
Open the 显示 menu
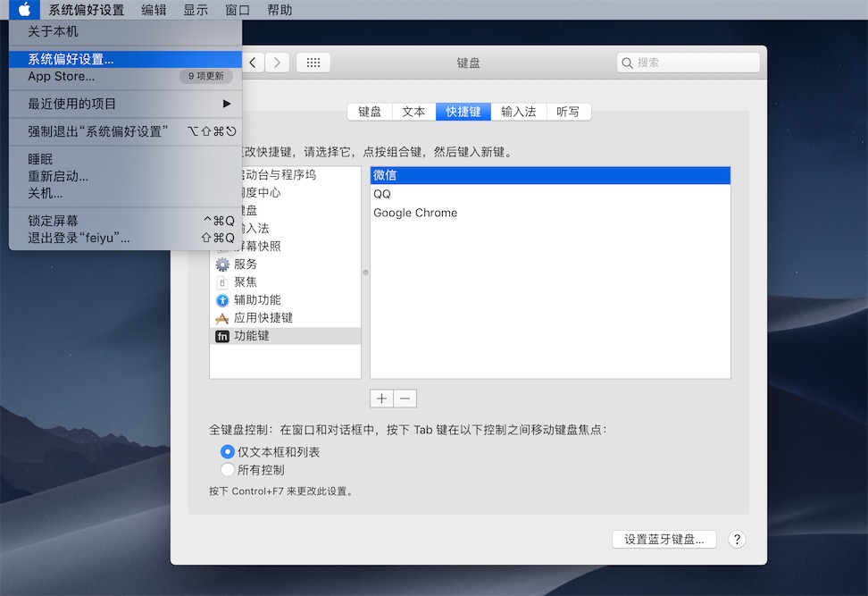click(196, 10)
